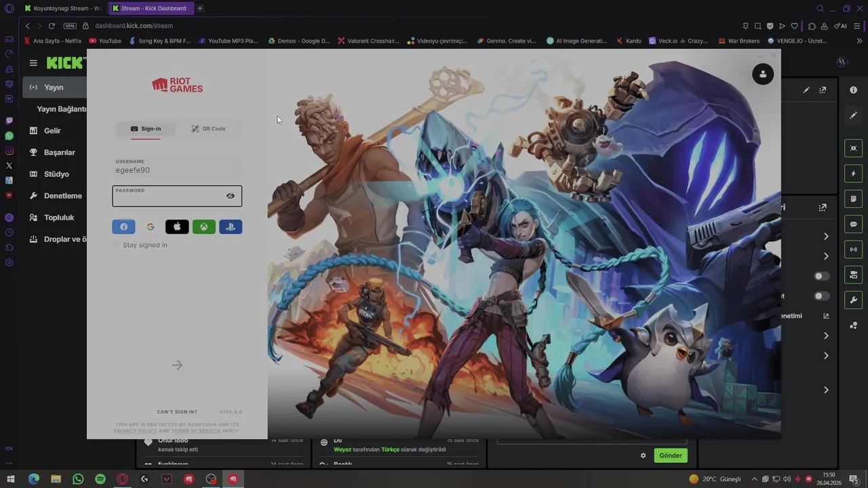
Task: Choose the Apple sign-in button
Action: coord(177,227)
